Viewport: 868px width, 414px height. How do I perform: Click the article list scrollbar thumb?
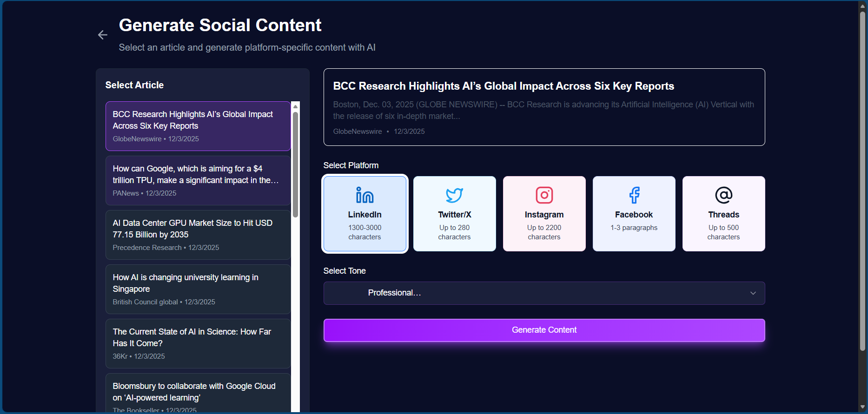click(x=295, y=164)
